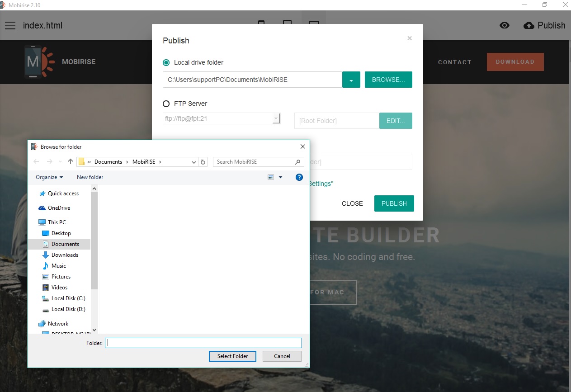Click the back arrow in the browse dialog
Viewport: 571px width, 392px height.
[x=36, y=161]
